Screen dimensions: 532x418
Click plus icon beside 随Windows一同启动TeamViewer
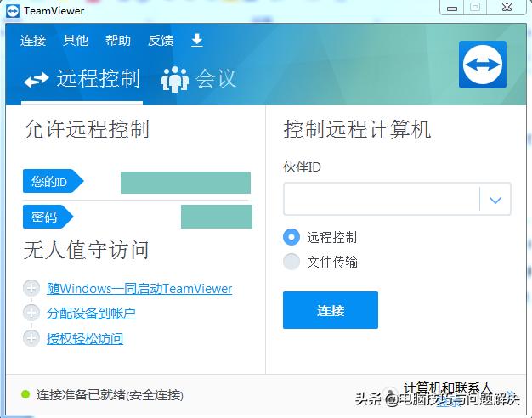tap(31, 288)
